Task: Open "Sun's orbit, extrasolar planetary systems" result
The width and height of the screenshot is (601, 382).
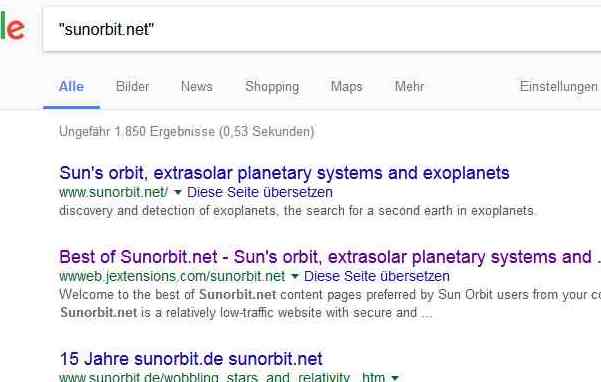Action: pos(284,173)
